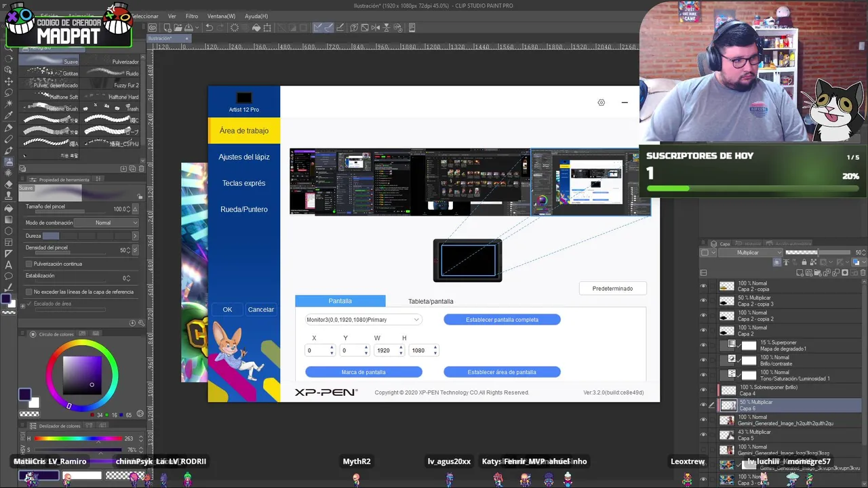Select the Pen tool in toolbar

point(8,127)
